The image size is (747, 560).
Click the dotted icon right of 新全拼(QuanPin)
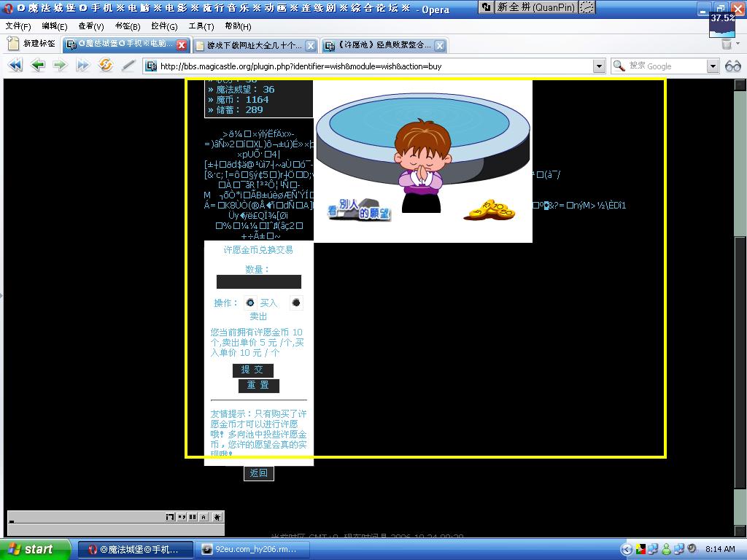587,7
